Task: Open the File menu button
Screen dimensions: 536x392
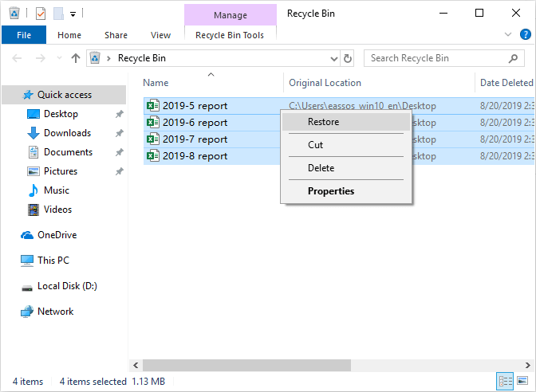Action: 24,35
